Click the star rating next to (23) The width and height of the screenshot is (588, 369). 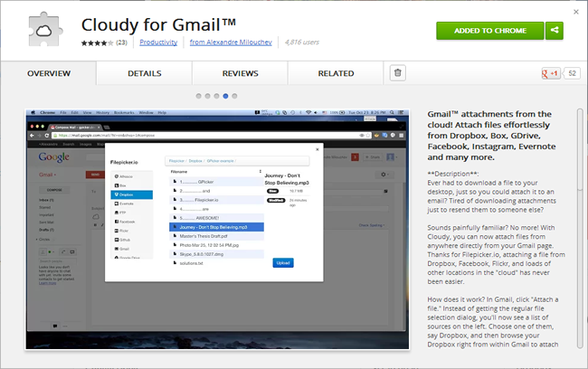97,43
